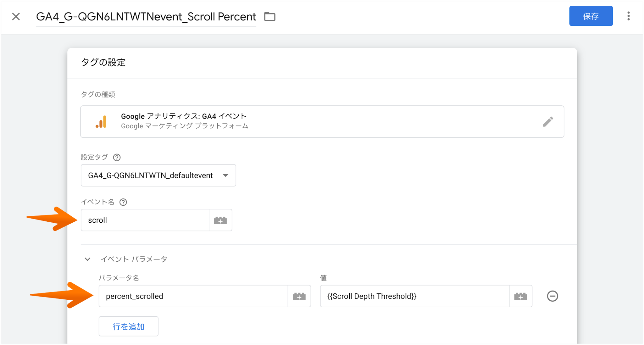Click the event name field containing scroll
Viewport: 644px width, 345px height.
(x=145, y=220)
